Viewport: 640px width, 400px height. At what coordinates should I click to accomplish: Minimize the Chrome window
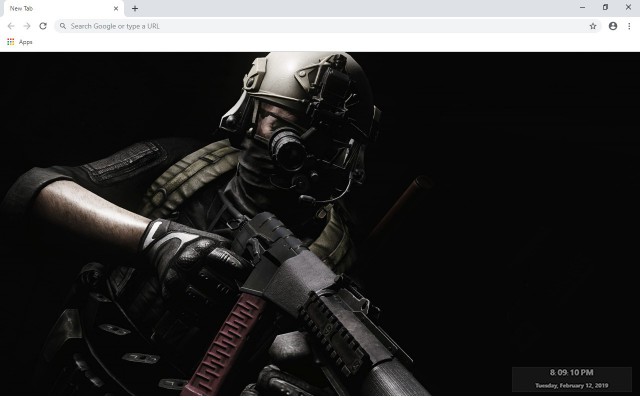(x=582, y=7)
